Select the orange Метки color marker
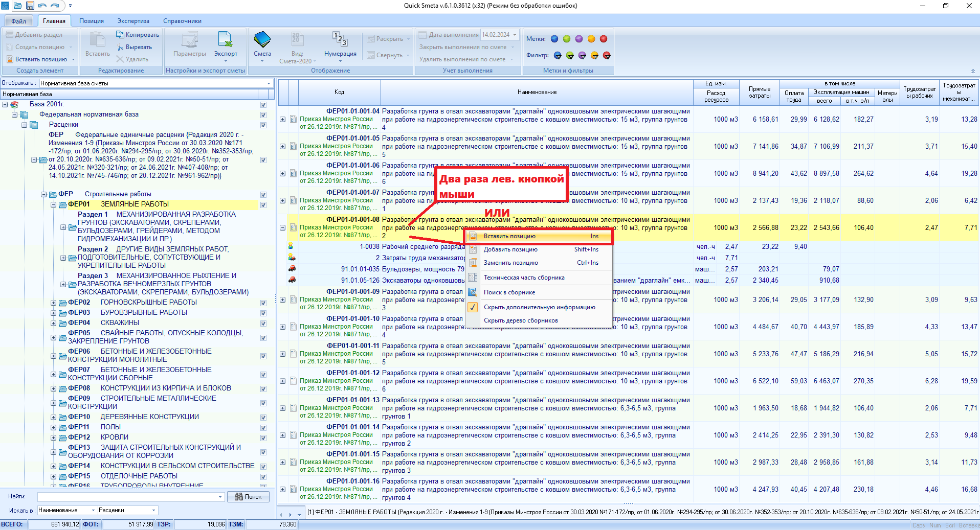Screen dimensions: 980x530 point(591,39)
